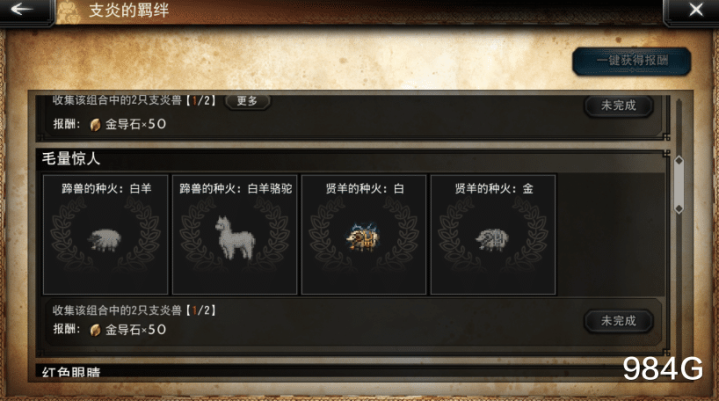
Task: Select the white alpaca creature icon
Action: (x=235, y=238)
